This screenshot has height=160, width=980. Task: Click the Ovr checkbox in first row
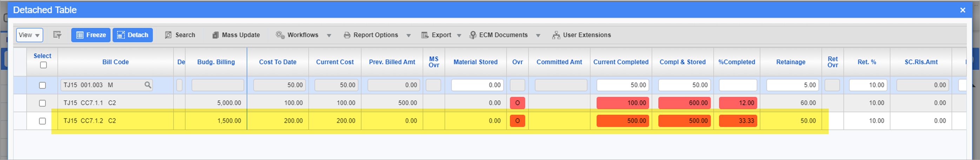pyautogui.click(x=518, y=85)
